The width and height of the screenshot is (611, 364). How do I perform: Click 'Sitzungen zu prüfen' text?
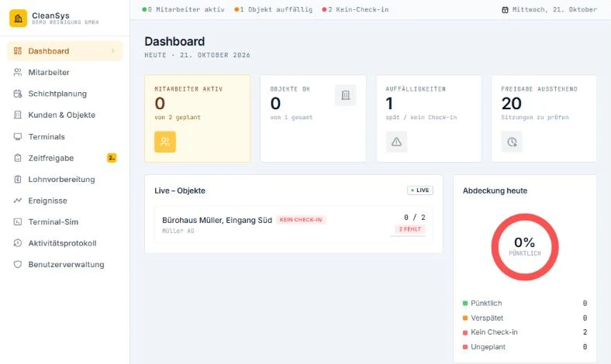pyautogui.click(x=535, y=117)
